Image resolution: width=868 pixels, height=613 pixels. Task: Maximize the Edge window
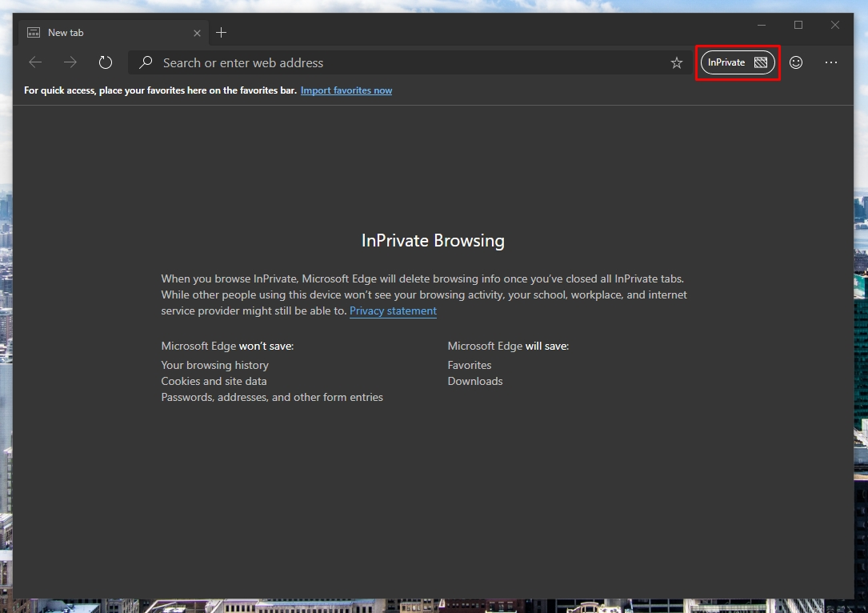coord(798,26)
